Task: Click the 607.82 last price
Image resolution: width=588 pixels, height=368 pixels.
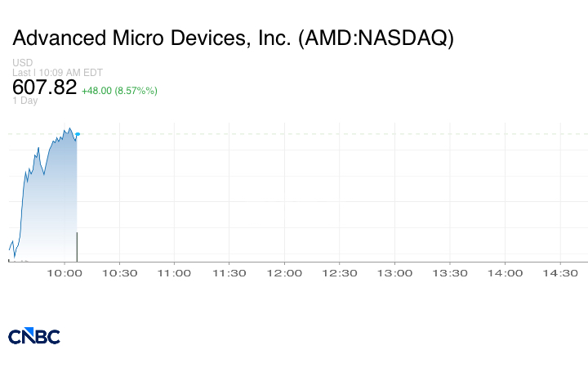Action: pos(44,88)
